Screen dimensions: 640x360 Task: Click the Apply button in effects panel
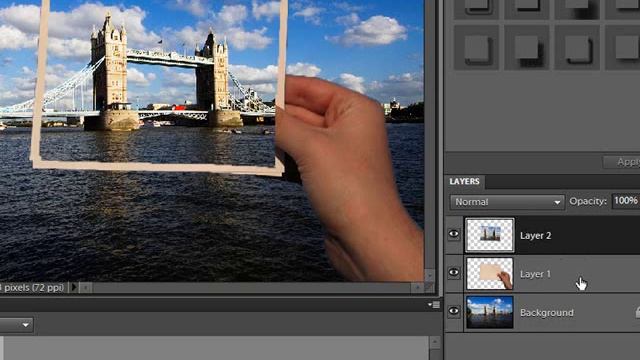[622, 162]
